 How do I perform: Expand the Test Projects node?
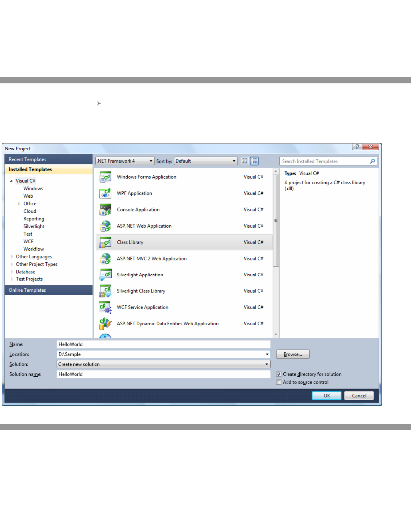pyautogui.click(x=11, y=279)
